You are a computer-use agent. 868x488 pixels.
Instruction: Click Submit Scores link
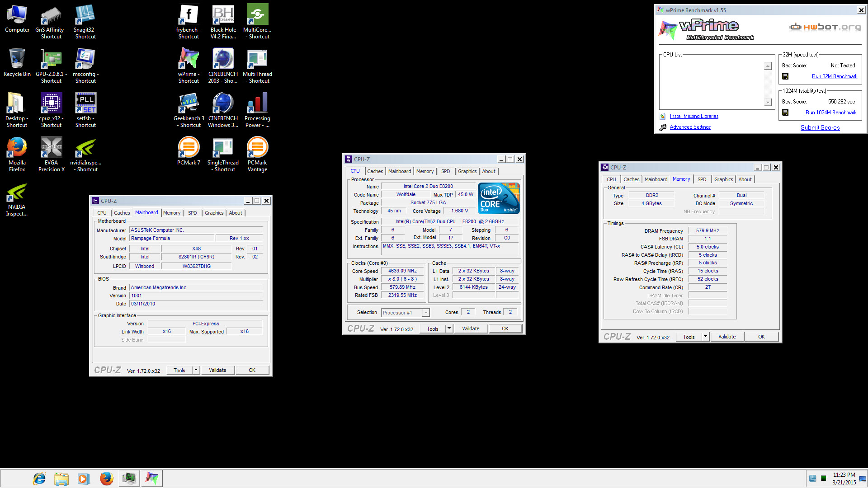point(820,127)
